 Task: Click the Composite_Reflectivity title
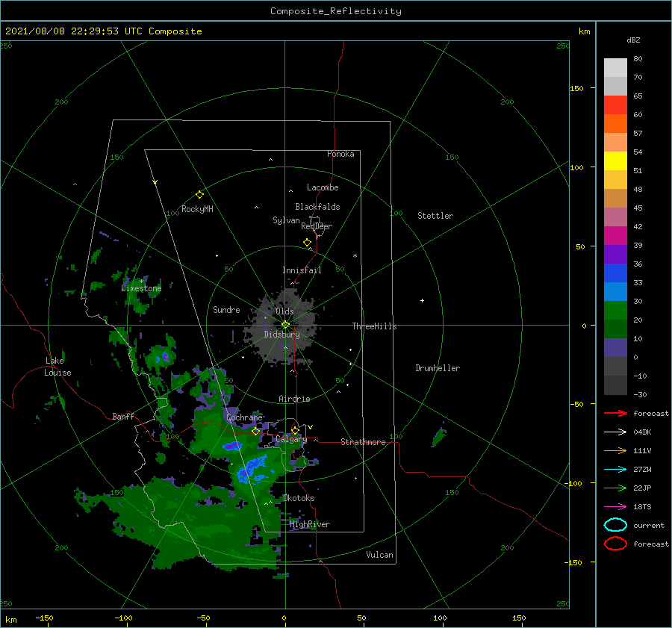tap(335, 11)
